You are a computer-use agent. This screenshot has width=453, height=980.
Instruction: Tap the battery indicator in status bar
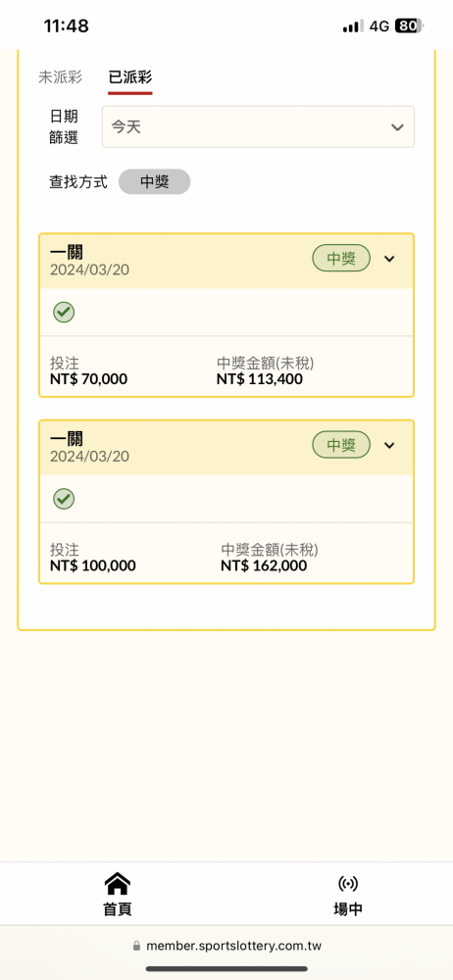tap(410, 25)
